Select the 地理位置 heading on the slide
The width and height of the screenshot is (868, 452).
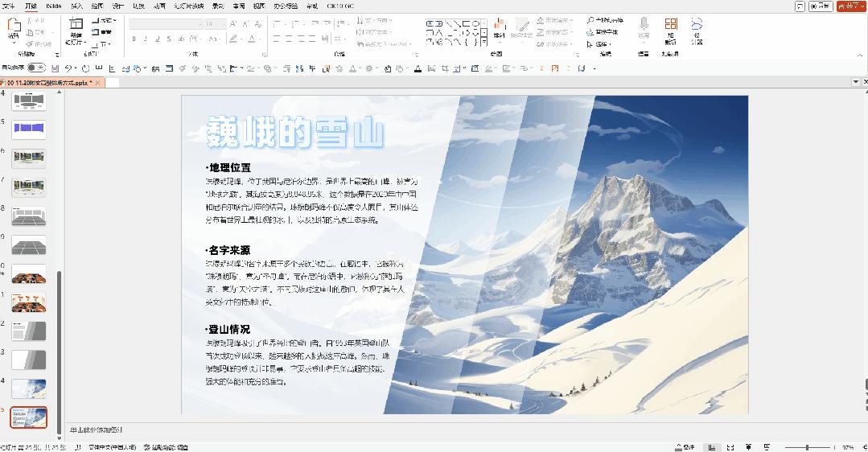click(x=228, y=167)
